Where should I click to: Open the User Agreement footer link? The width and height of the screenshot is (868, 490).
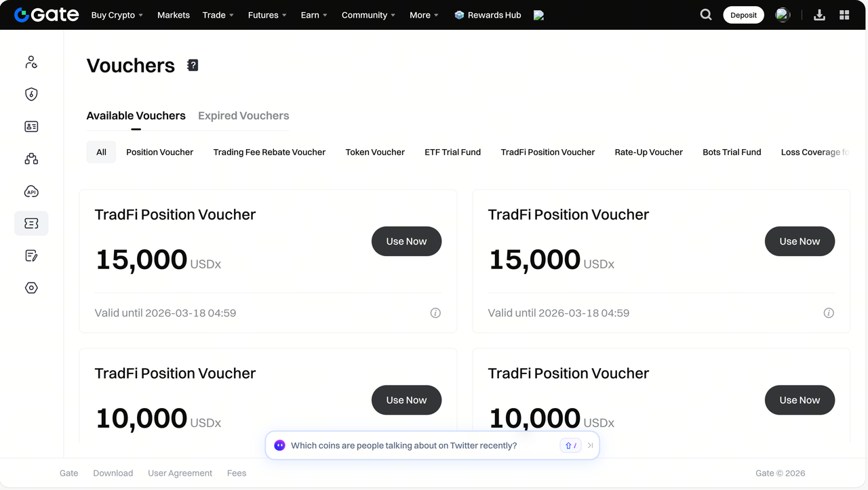180,473
